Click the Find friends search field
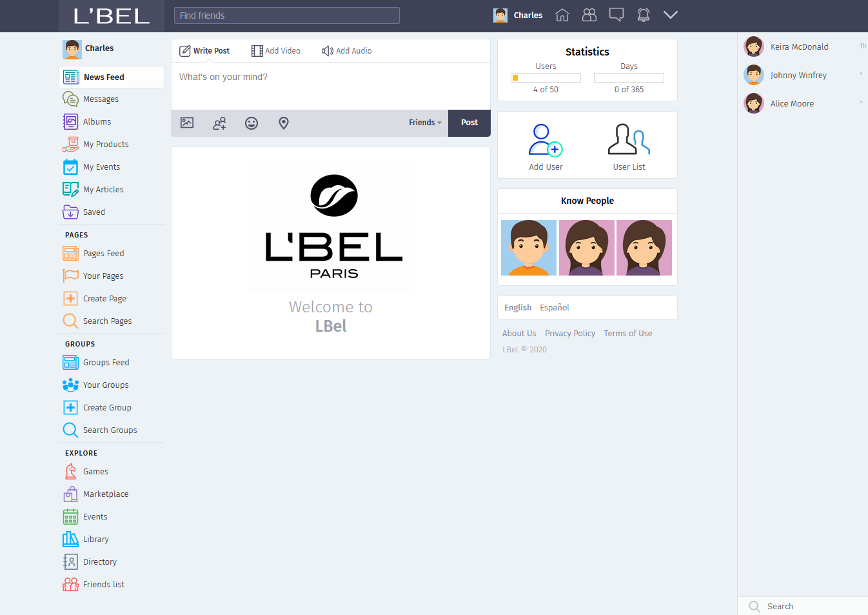This screenshot has height=615, width=868. coord(287,15)
